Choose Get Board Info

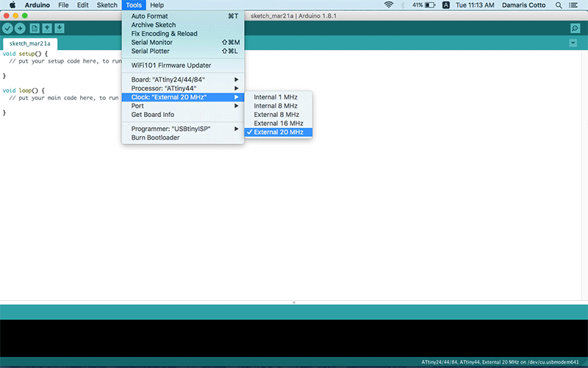(183, 115)
